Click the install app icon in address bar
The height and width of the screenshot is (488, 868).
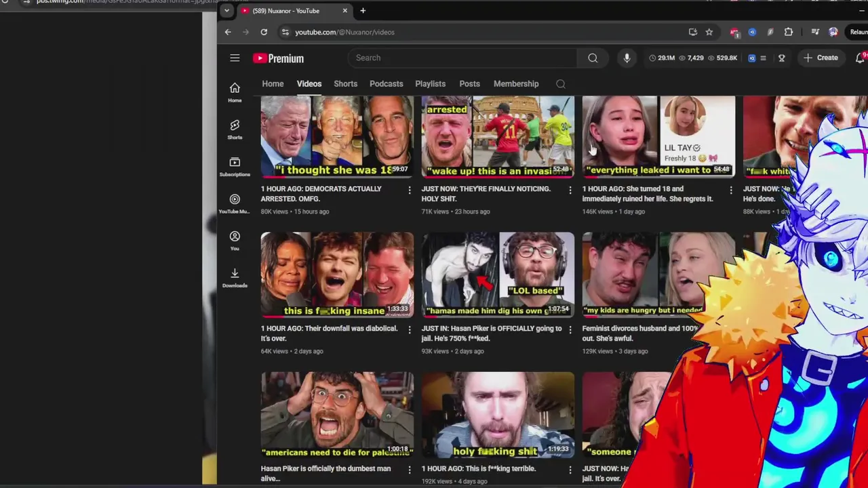(692, 32)
